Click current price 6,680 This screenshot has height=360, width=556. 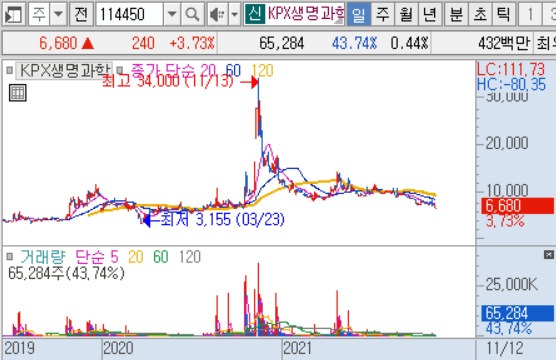58,44
